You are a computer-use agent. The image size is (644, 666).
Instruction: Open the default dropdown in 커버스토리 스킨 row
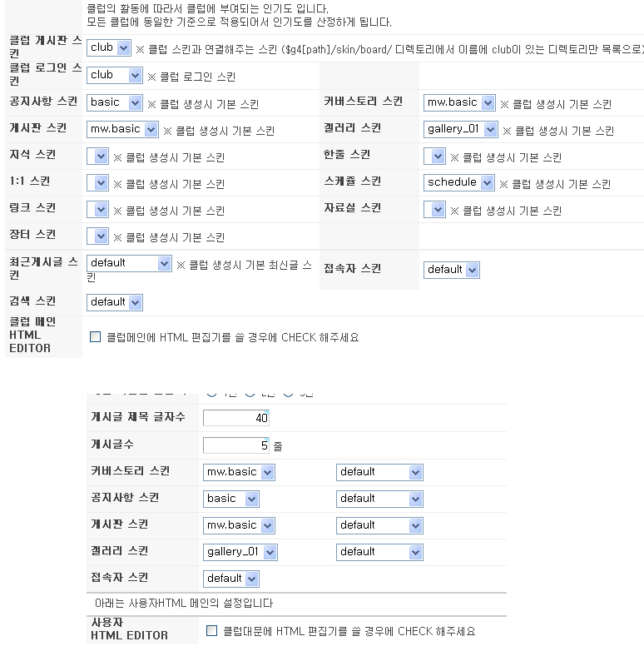tap(379, 472)
